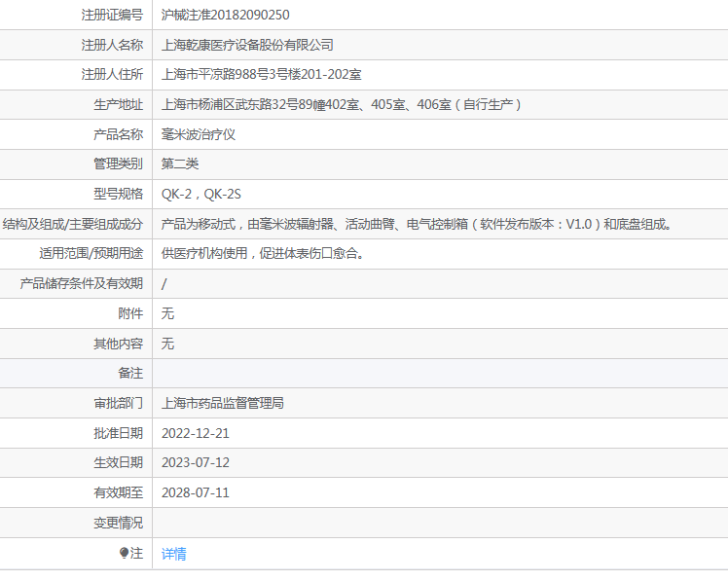Click the 产品名称 label
The image size is (728, 581).
[x=118, y=134]
